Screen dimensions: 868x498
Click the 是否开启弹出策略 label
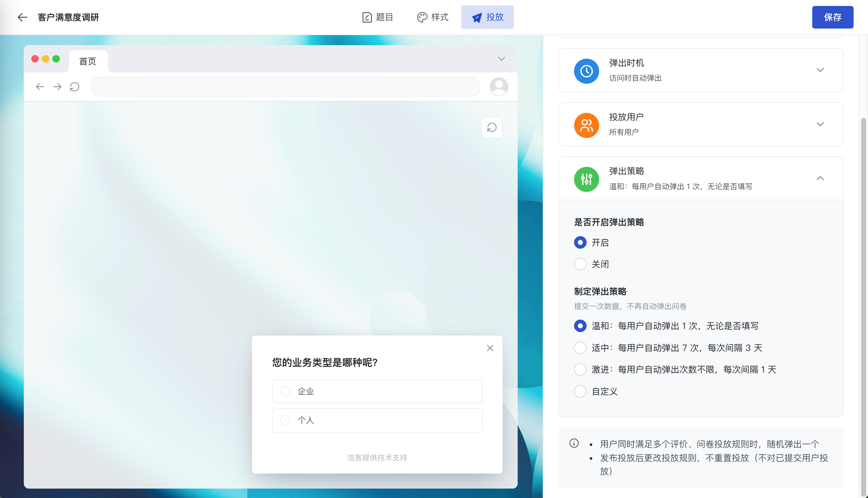click(x=609, y=222)
